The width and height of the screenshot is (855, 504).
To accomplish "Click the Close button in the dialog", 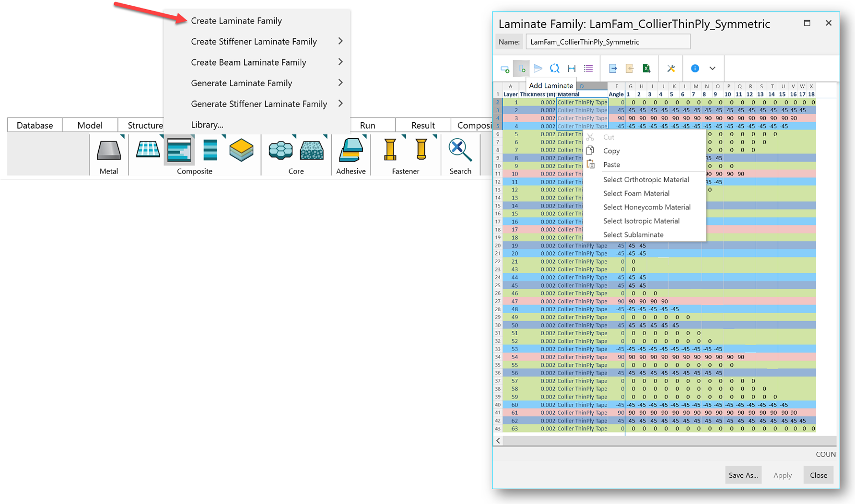I will [819, 475].
